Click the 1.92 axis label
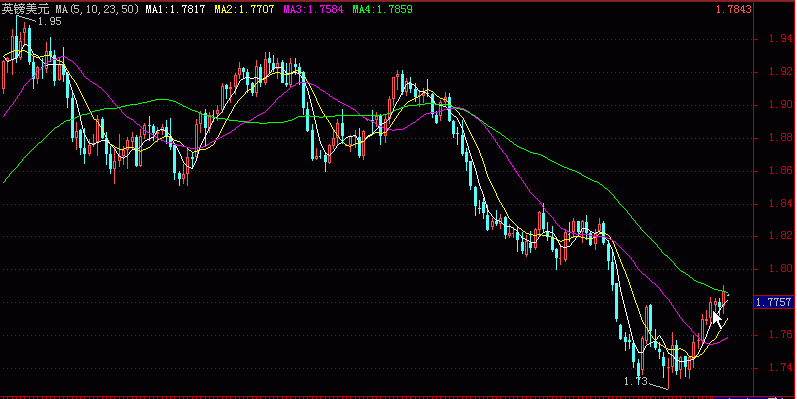The height and width of the screenshot is (399, 797). coord(780,72)
